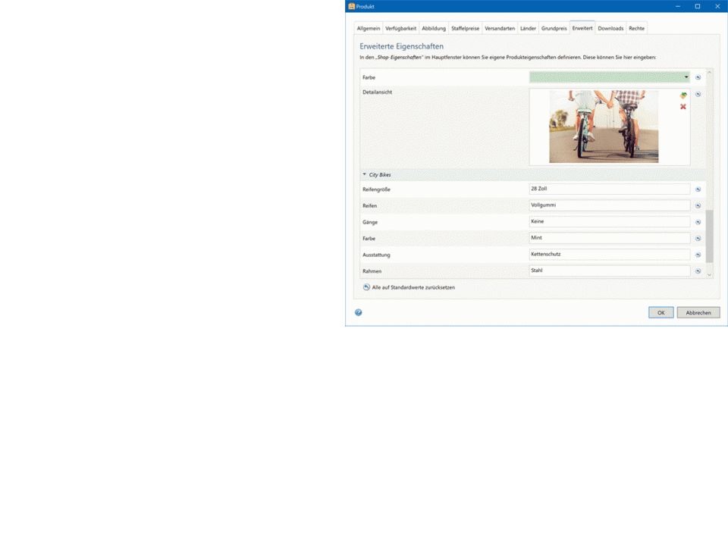Browse for a new Detailansicht image
This screenshot has width=728, height=560.
click(x=683, y=95)
